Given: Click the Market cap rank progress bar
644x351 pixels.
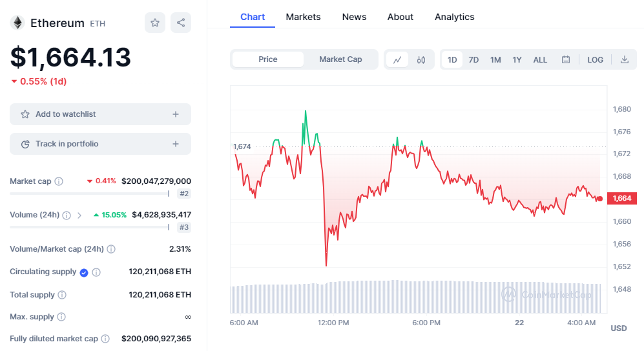Looking at the screenshot, I should pyautogui.click(x=90, y=194).
